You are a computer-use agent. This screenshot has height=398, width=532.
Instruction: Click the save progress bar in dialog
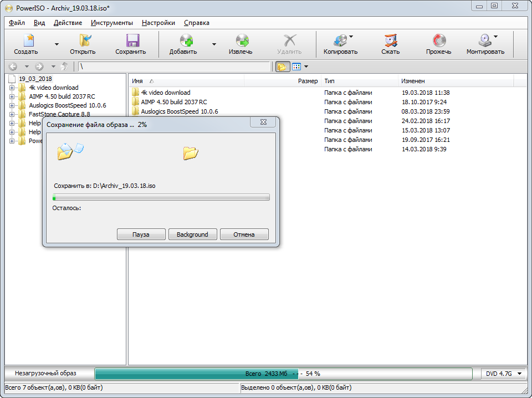(x=161, y=197)
